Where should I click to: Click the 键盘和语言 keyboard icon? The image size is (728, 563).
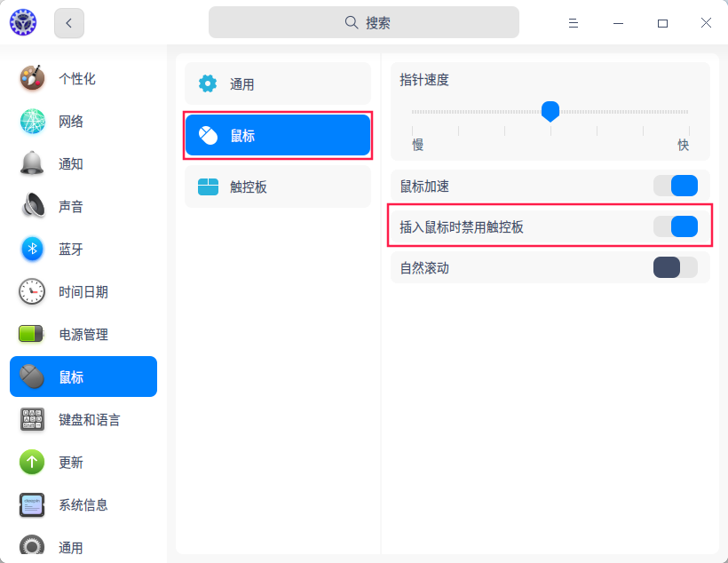pyautogui.click(x=32, y=419)
